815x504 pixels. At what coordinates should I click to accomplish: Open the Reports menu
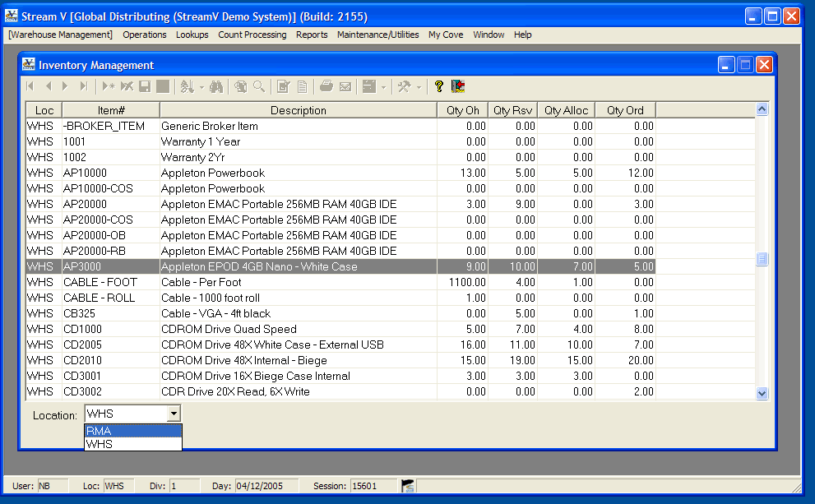pos(312,35)
